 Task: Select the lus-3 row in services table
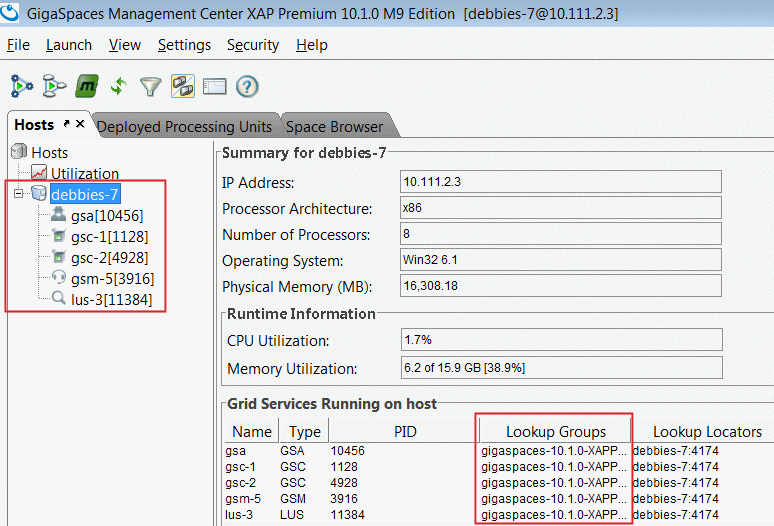(x=499, y=515)
